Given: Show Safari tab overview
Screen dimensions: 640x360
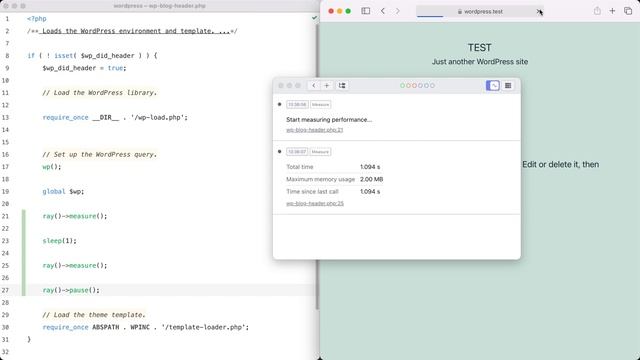Looking at the screenshot, I should pos(628,11).
